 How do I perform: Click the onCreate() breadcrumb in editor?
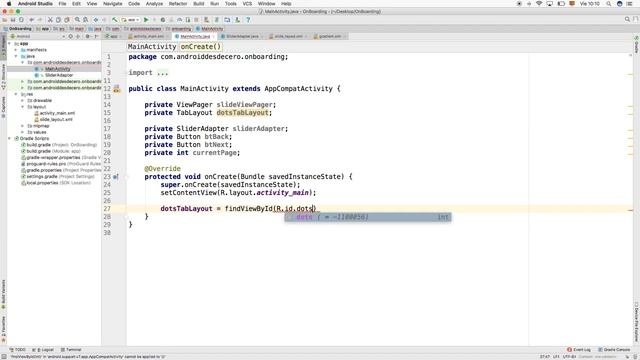pos(201,47)
